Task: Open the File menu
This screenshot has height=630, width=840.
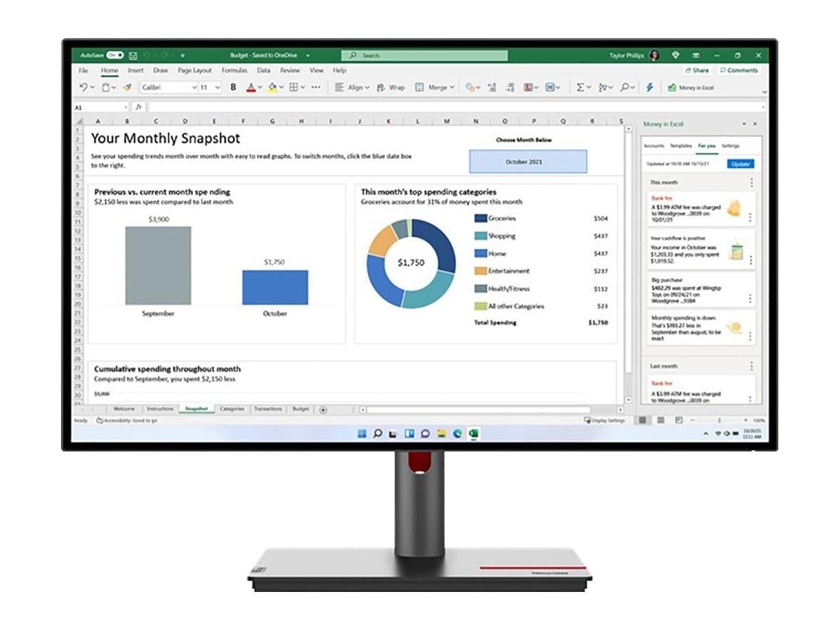Action: [x=84, y=70]
